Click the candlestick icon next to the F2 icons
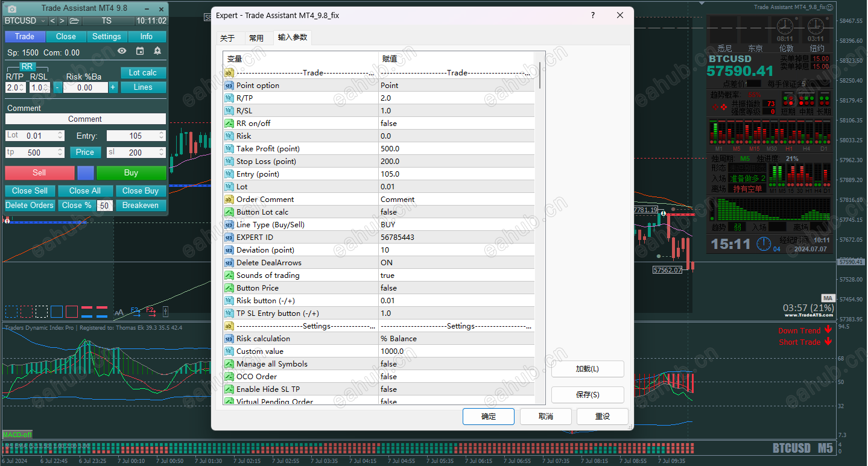Screen dimensions: 868x466 coord(165,312)
